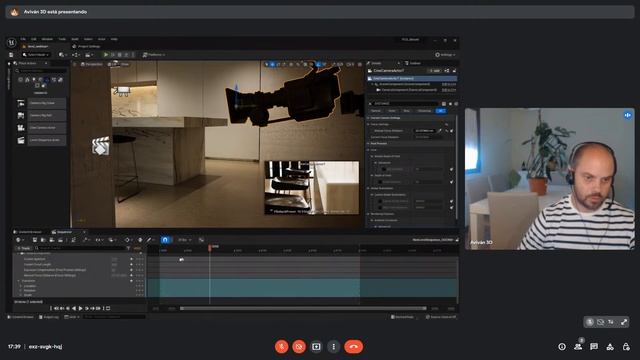The image size is (640, 360).
Task: Click the red Sequencer playhead marker
Action: 210,247
